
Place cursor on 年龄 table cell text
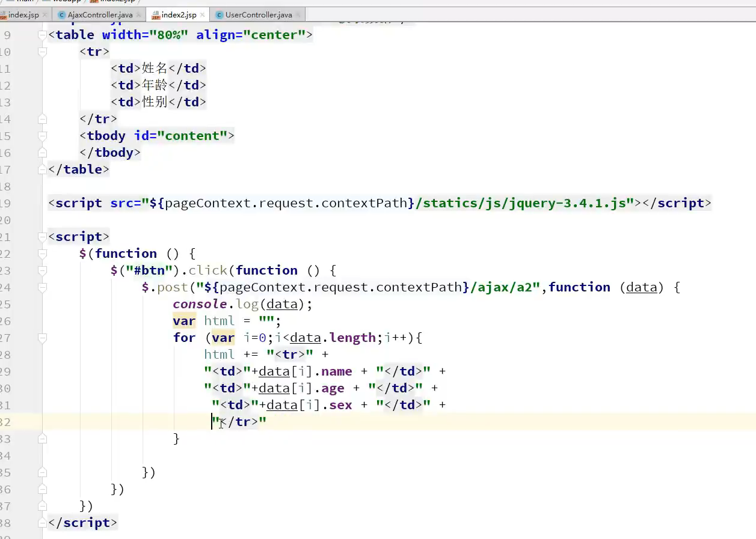coord(155,85)
